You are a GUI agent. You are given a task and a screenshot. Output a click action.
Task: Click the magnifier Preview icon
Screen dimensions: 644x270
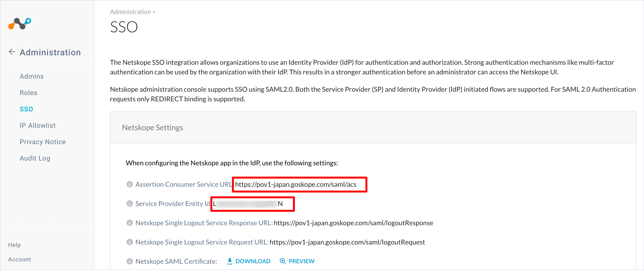pos(283,261)
